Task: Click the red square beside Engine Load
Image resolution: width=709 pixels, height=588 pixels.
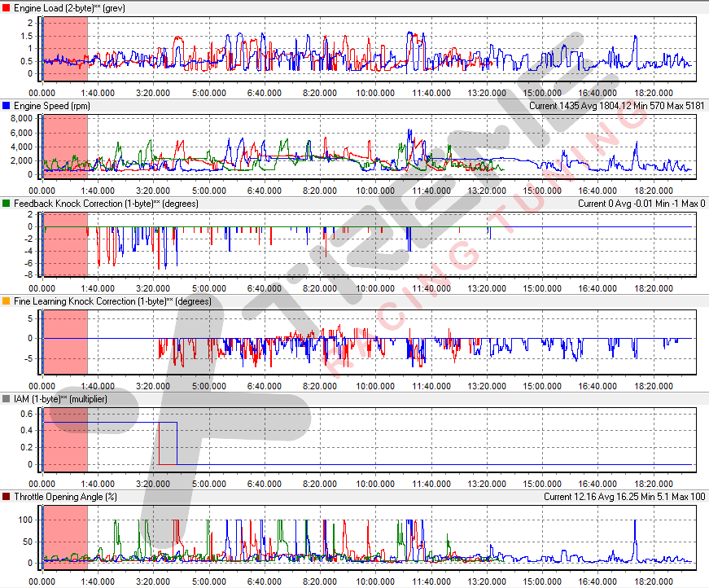Action: point(7,8)
